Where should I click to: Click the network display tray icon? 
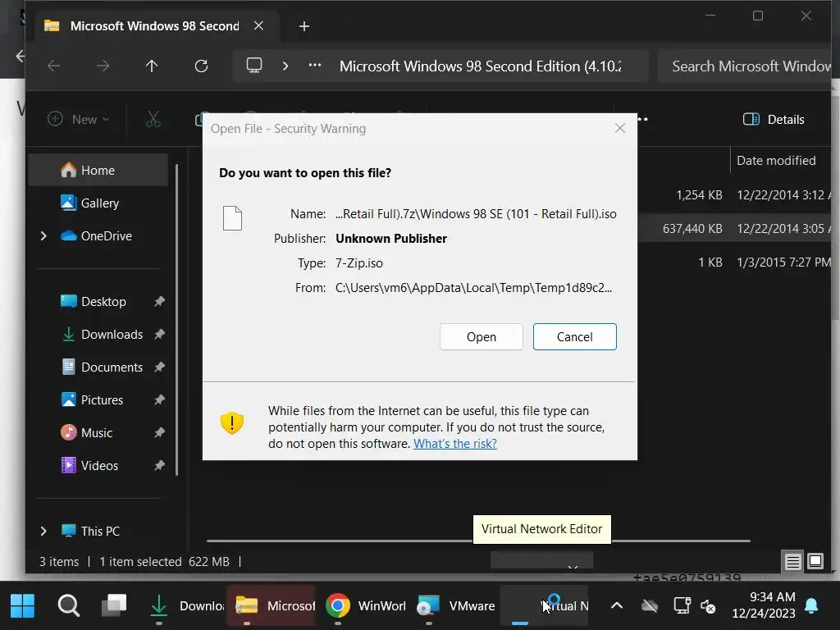pos(682,606)
